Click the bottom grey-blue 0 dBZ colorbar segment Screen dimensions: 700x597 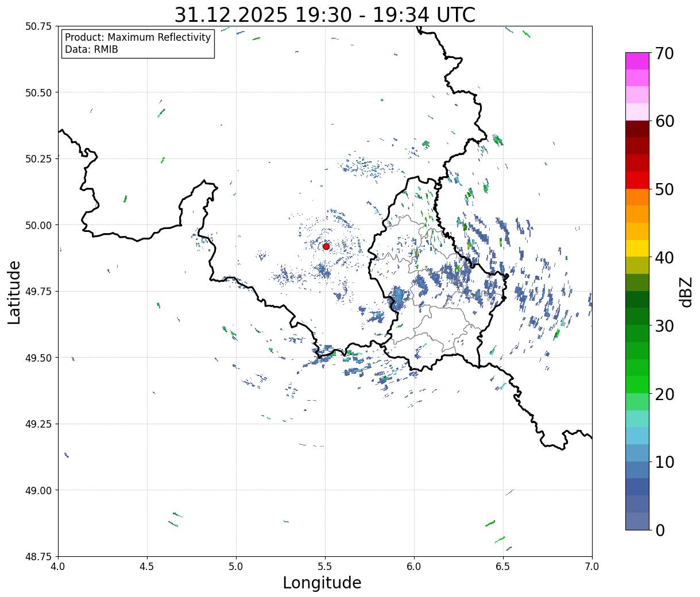[x=637, y=521]
